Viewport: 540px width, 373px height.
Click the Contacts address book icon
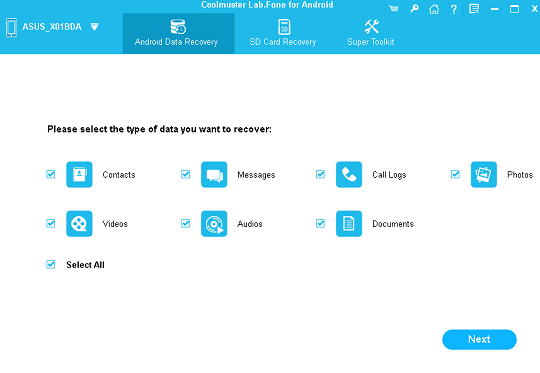tap(79, 174)
